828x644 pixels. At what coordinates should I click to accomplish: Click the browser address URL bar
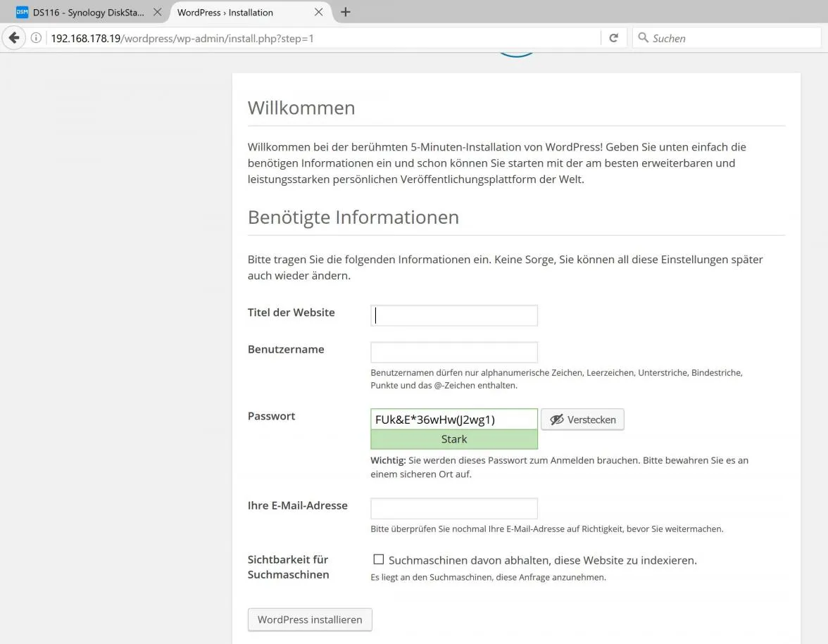(325, 38)
